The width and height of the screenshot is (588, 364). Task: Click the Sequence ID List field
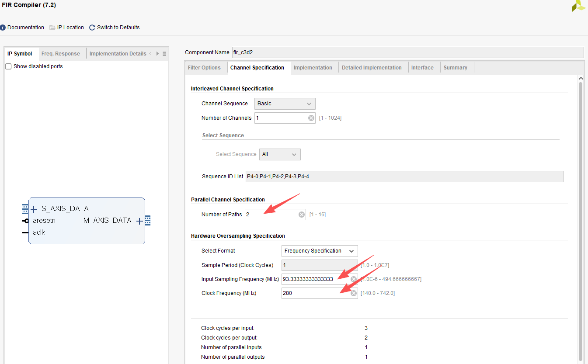point(404,177)
